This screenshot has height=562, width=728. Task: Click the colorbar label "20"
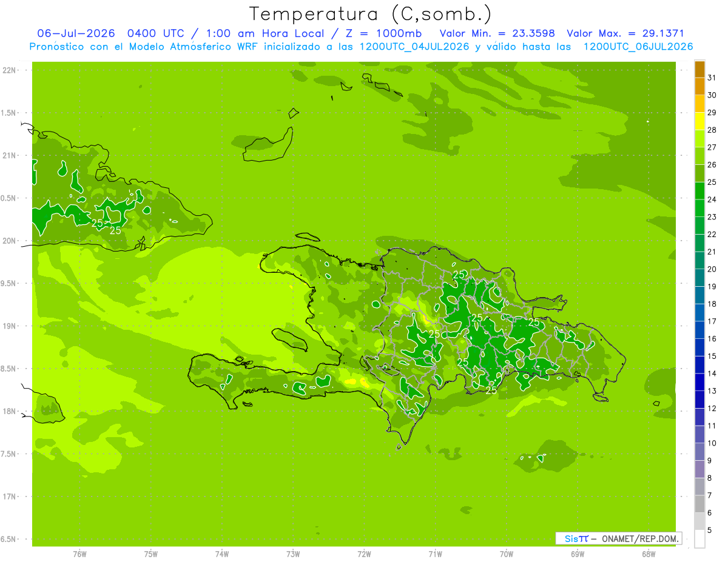712,269
